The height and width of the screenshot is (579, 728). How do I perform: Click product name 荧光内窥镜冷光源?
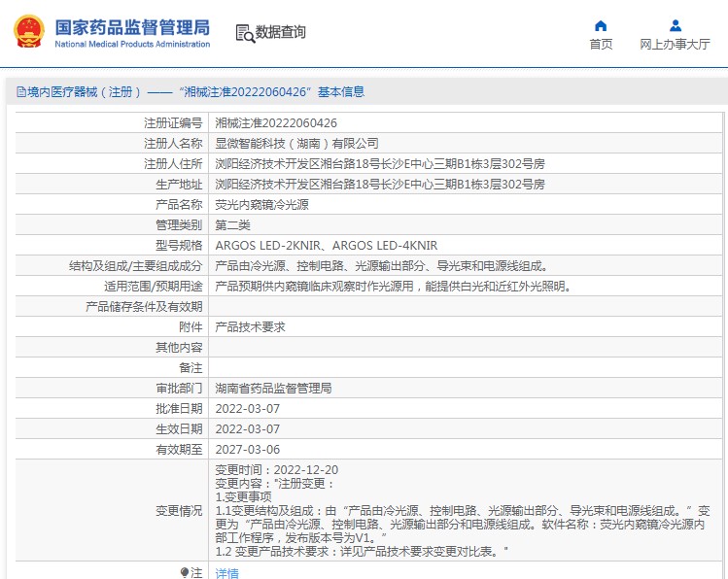coord(261,205)
